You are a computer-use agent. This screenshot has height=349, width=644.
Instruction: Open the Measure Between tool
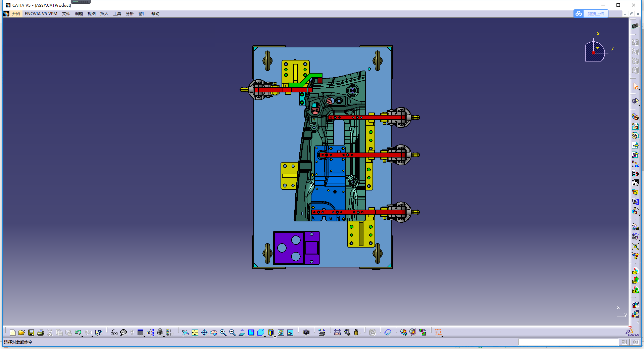[337, 333]
